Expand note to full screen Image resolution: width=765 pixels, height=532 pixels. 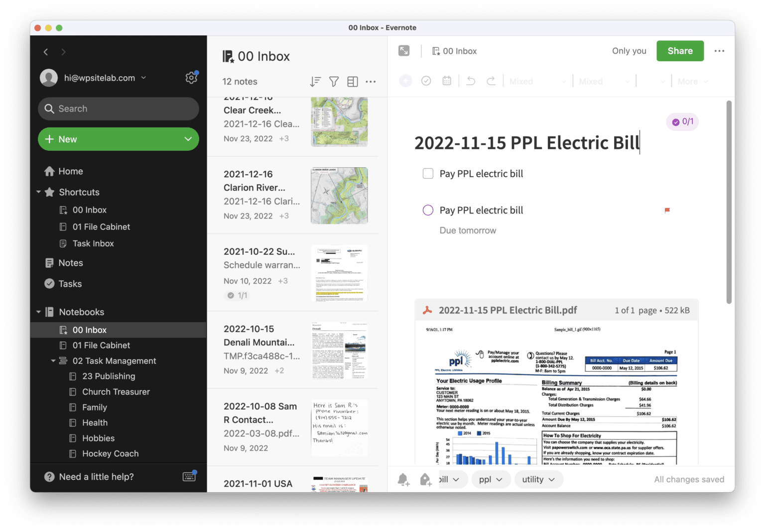coord(404,51)
